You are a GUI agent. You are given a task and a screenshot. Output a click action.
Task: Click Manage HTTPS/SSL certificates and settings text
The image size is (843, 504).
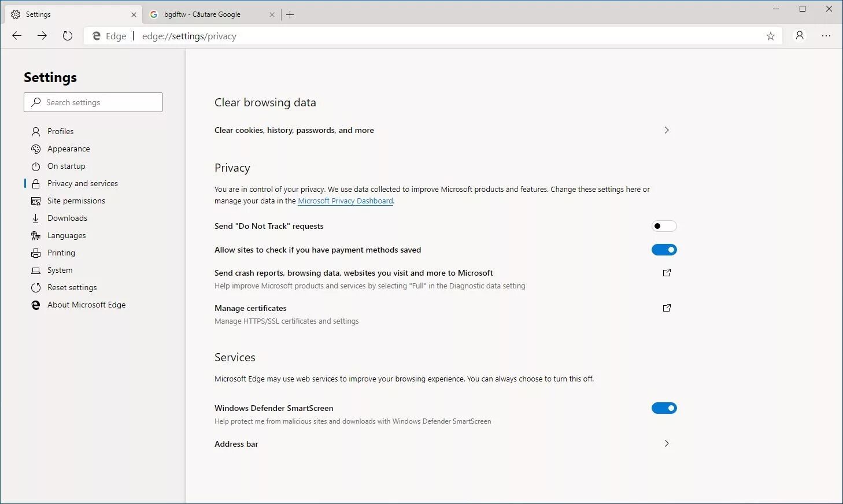pos(287,321)
